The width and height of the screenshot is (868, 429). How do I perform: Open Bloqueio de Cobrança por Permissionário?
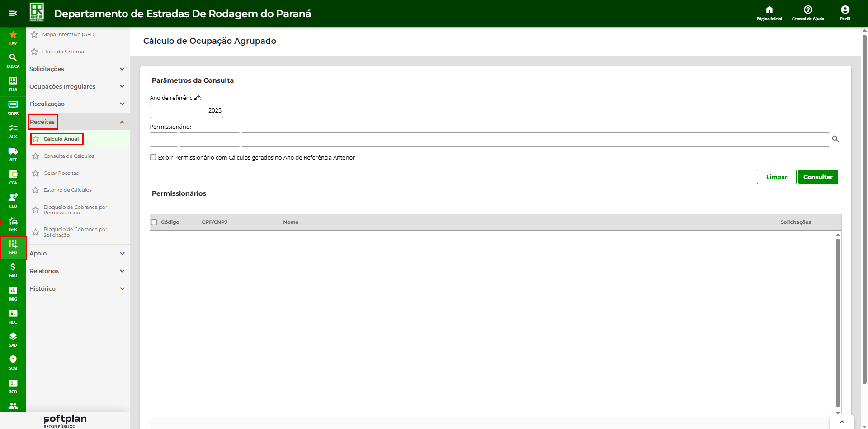(x=75, y=210)
